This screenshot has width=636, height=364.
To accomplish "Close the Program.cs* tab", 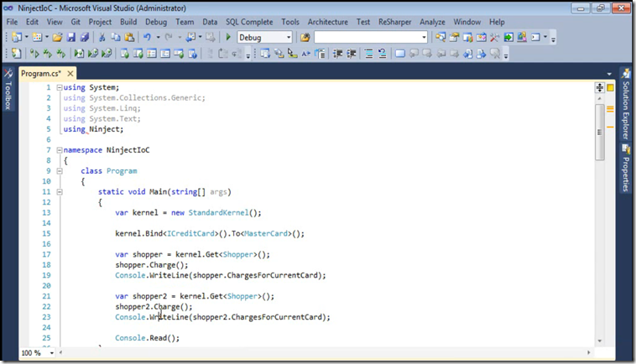I will pos(70,73).
